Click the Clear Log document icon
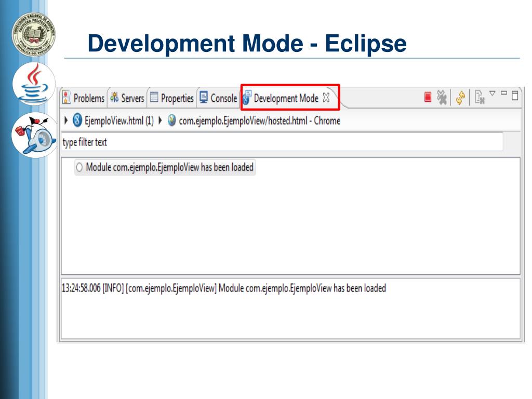This screenshot has height=399, width=532. 480,97
